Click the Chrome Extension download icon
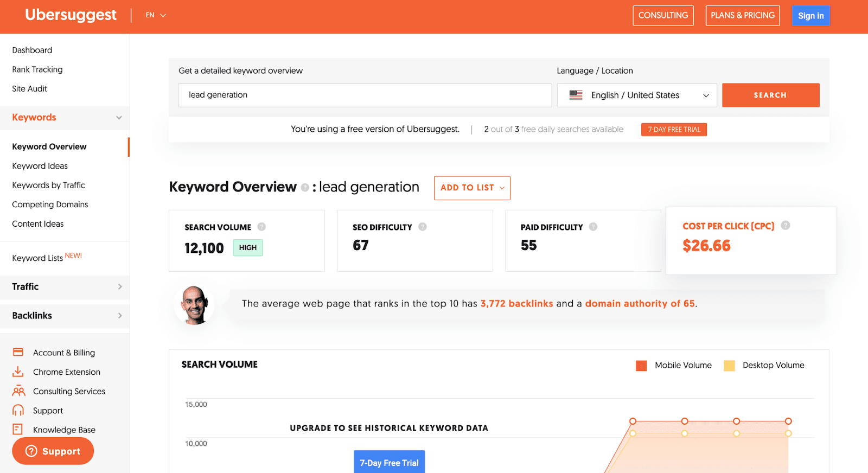 (x=18, y=372)
